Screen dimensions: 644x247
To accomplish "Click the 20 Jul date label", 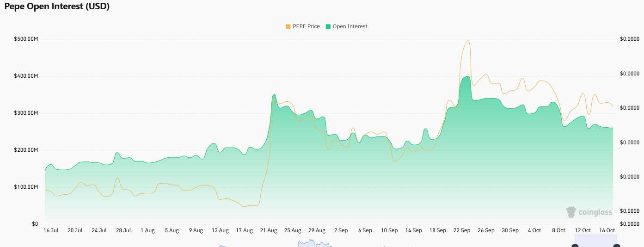I will click(75, 230).
